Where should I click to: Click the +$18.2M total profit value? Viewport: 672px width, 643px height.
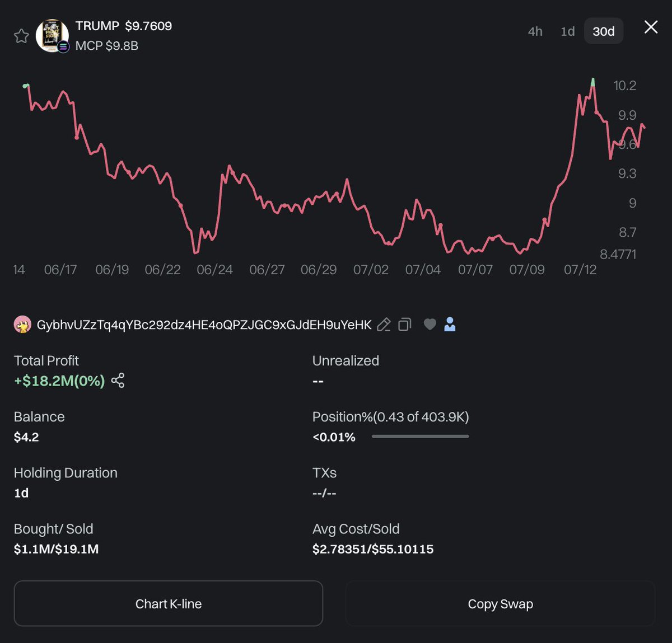click(59, 381)
